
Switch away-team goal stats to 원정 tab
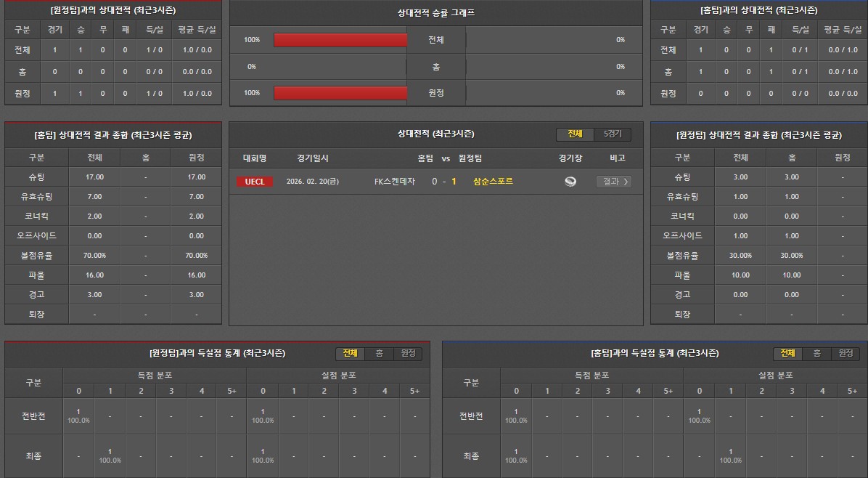[x=408, y=354]
